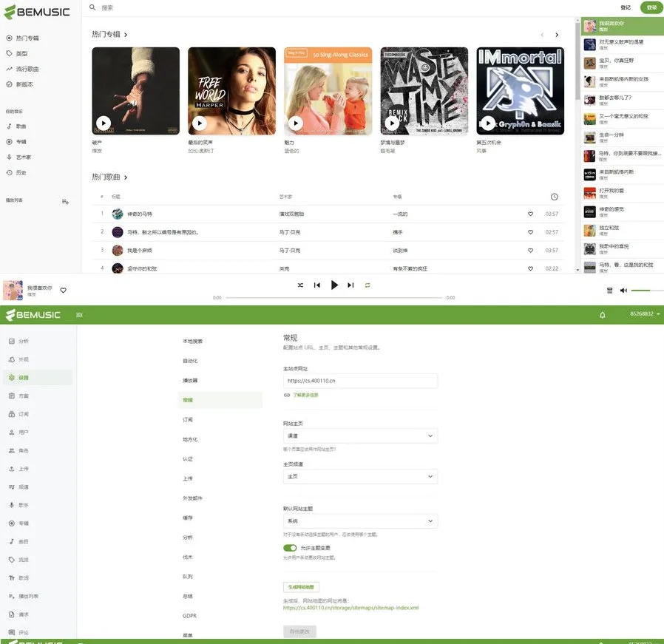Open the 85268832 user account menu
The height and width of the screenshot is (644, 664).
pos(645,315)
